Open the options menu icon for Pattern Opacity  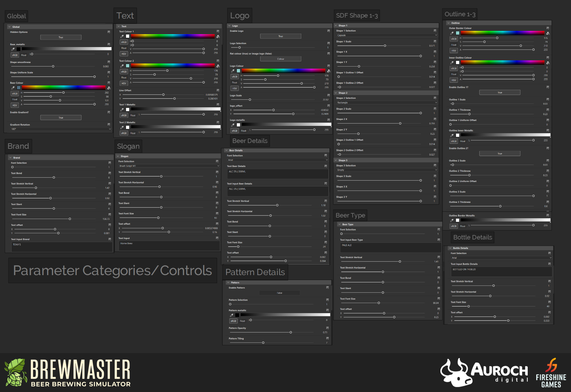(x=327, y=328)
